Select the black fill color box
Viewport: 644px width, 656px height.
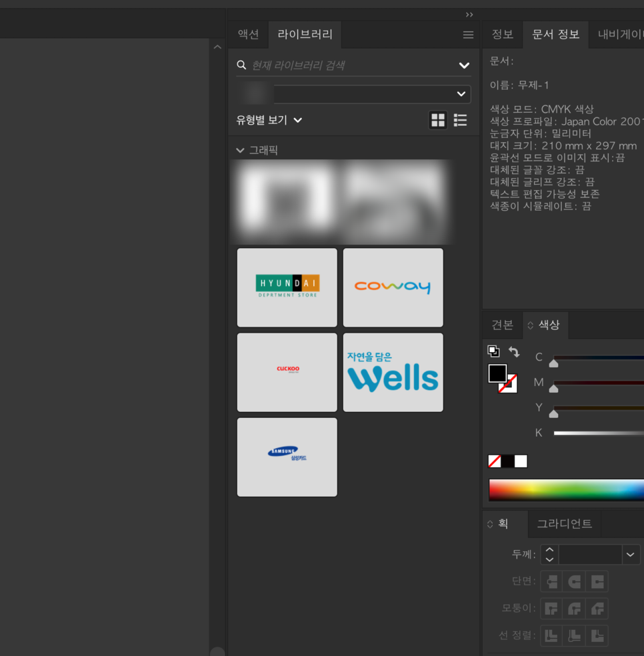(x=497, y=373)
